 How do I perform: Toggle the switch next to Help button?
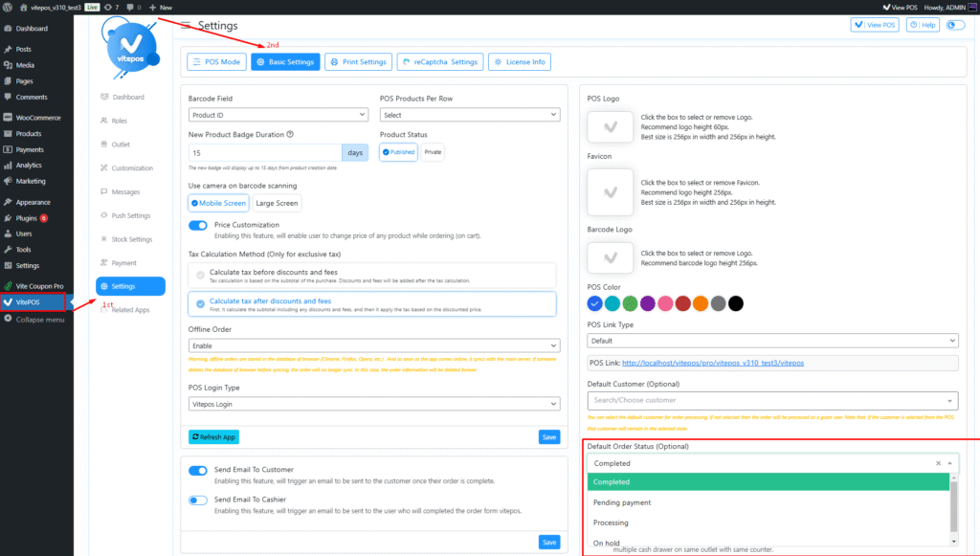(x=955, y=25)
